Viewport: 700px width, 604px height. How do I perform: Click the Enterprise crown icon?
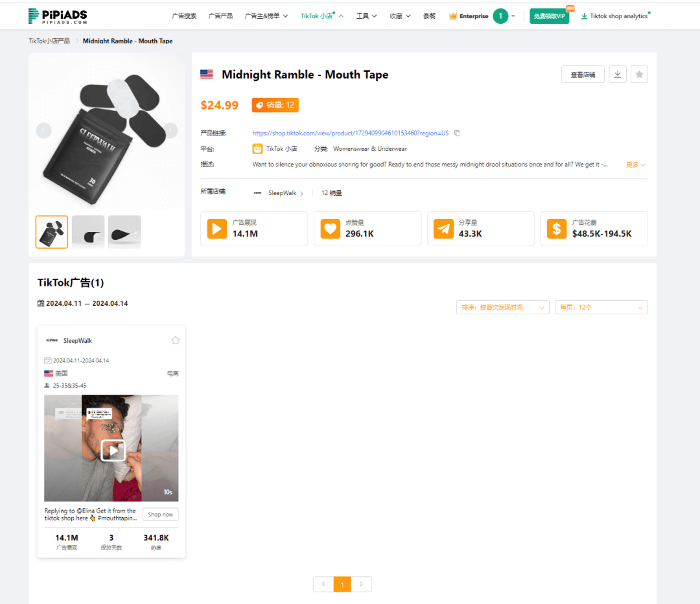[x=453, y=16]
